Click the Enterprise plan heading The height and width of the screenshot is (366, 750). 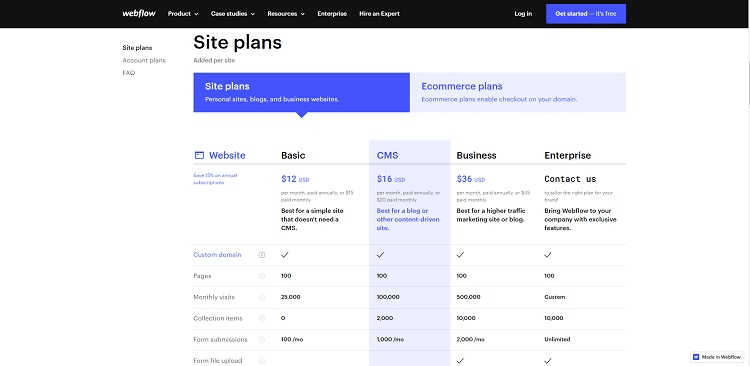coord(568,155)
